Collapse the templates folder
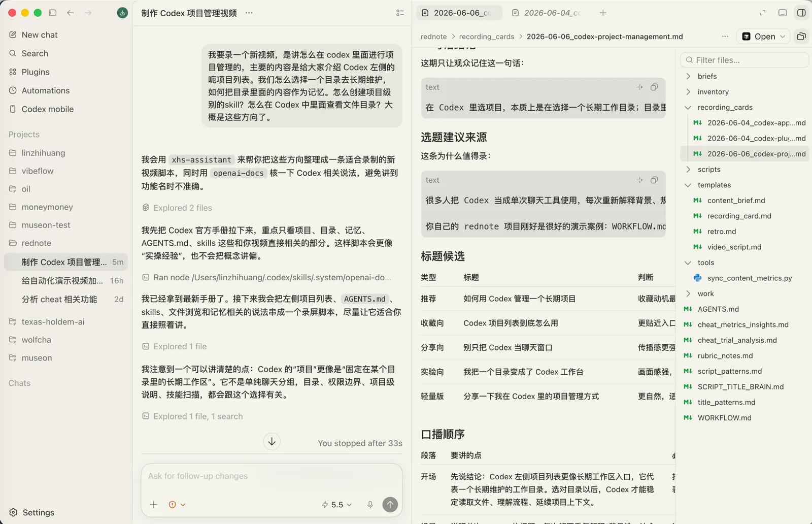This screenshot has width=812, height=524. pos(744,185)
